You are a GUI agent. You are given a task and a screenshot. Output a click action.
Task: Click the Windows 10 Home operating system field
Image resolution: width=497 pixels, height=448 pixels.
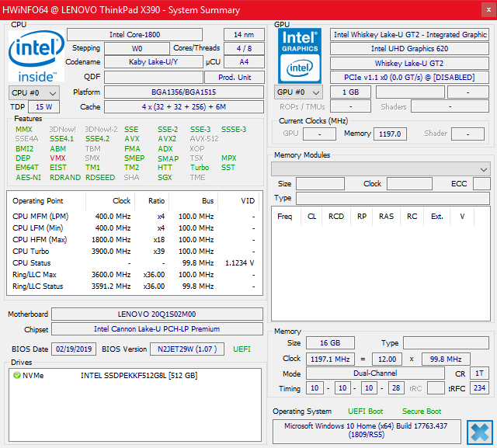point(367,431)
